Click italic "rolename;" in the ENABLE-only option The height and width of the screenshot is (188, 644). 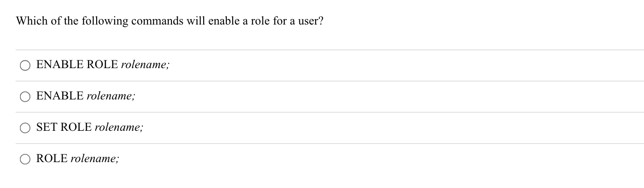[111, 96]
